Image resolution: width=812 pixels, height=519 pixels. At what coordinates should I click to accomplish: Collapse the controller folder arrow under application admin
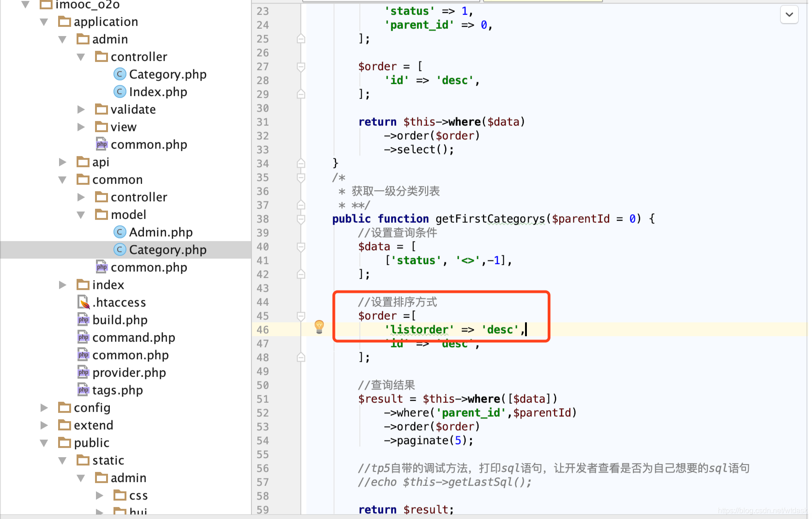pos(81,57)
